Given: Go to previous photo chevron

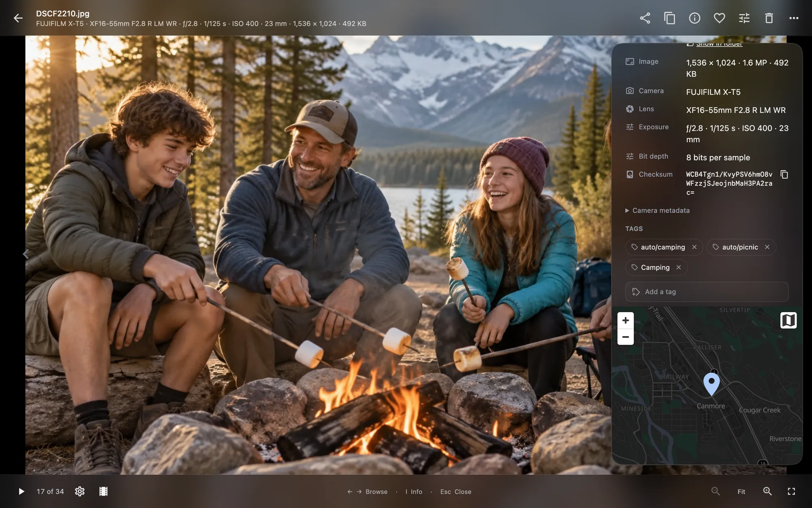Looking at the screenshot, I should point(26,254).
